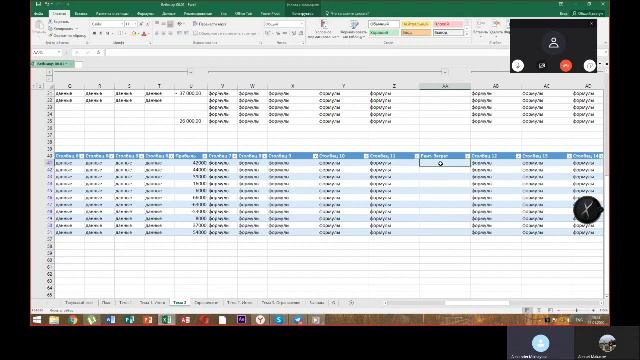Open Прибыль column filter dropdown
This screenshot has height=360, width=640.
[204, 156]
